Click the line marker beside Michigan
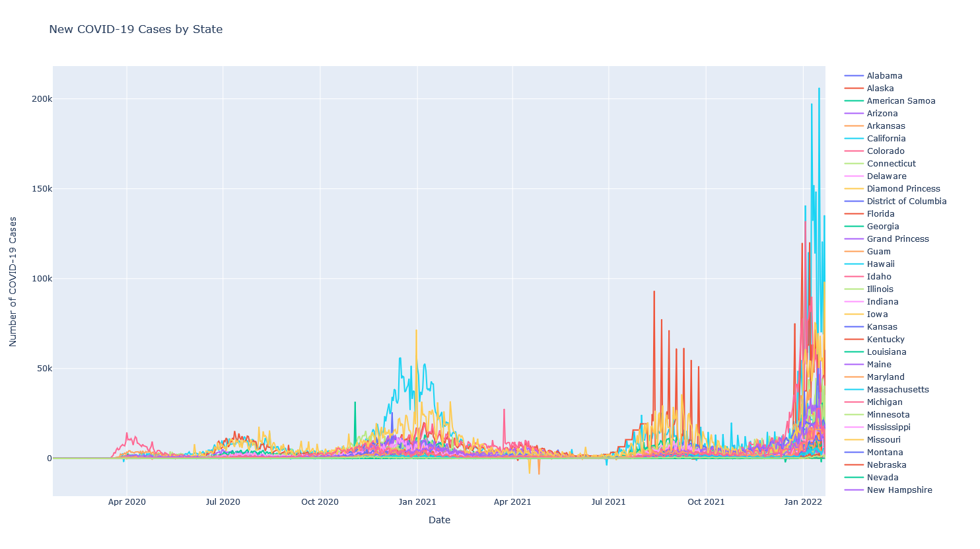The image size is (980, 549). 854,402
